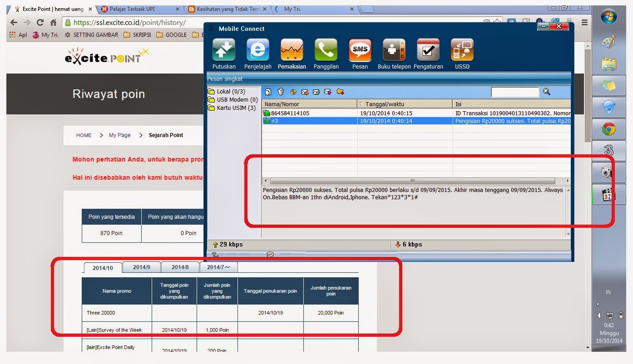Open the Chrome hamburger menu
Image resolution: width=633 pixels, height=364 pixels.
pyautogui.click(x=584, y=22)
